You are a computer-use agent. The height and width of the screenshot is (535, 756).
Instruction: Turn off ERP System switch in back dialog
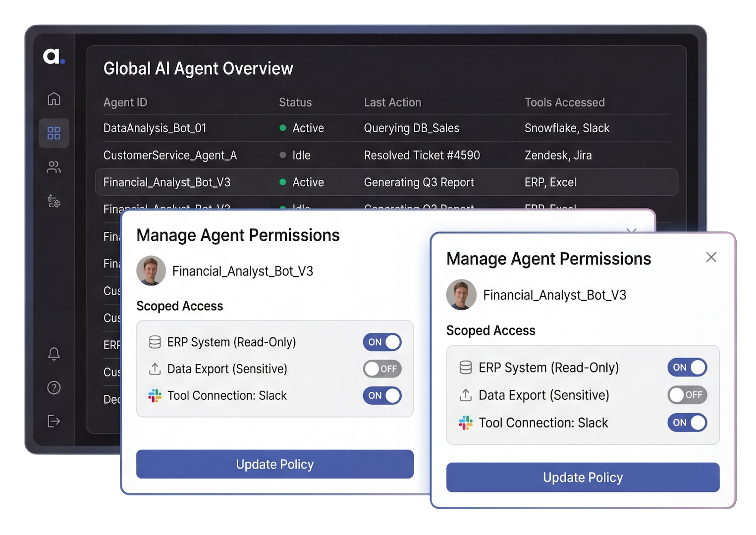click(x=382, y=342)
